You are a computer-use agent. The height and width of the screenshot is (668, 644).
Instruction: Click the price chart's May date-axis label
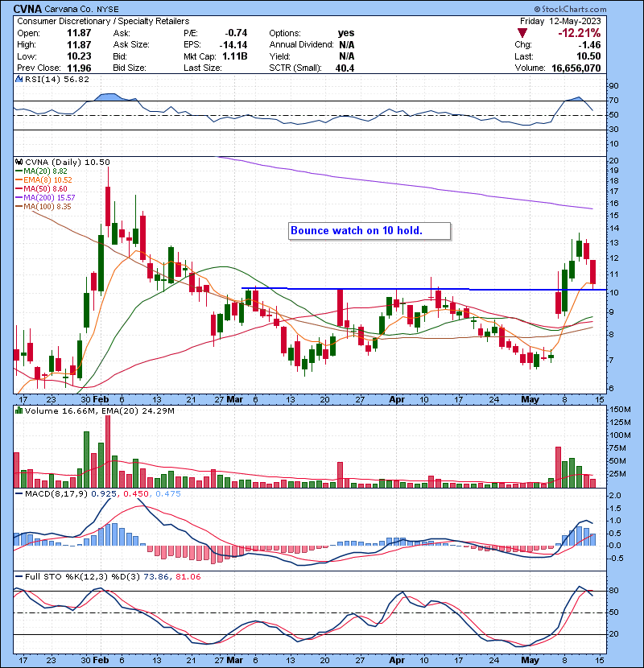530,400
